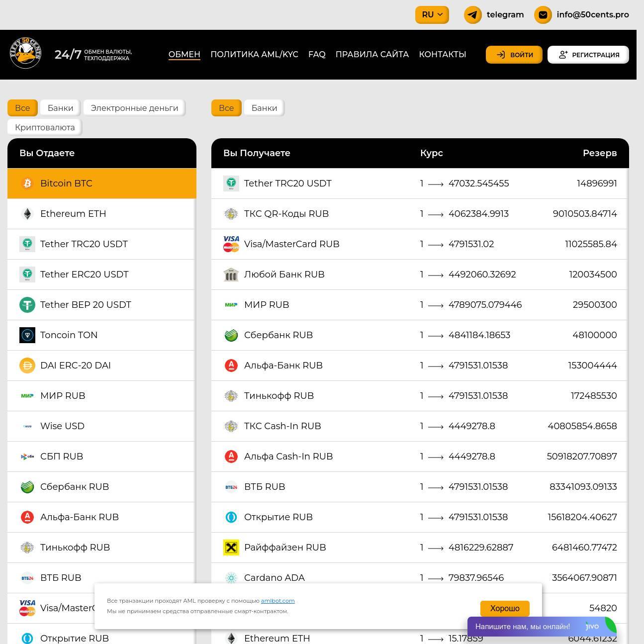The height and width of the screenshot is (644, 644).
Task: Click Alfa Cash-In RUB red icon
Action: coord(231,457)
